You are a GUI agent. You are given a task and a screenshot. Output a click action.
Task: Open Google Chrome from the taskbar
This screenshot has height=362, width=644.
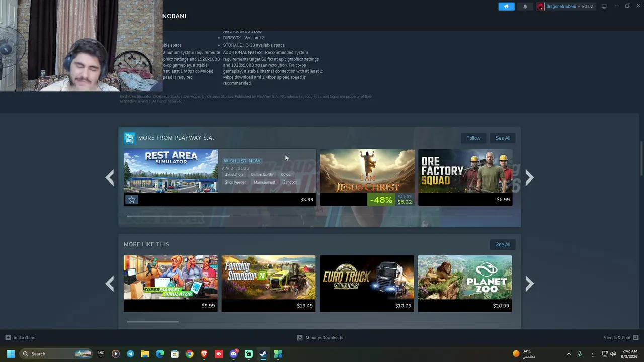pyautogui.click(x=189, y=354)
